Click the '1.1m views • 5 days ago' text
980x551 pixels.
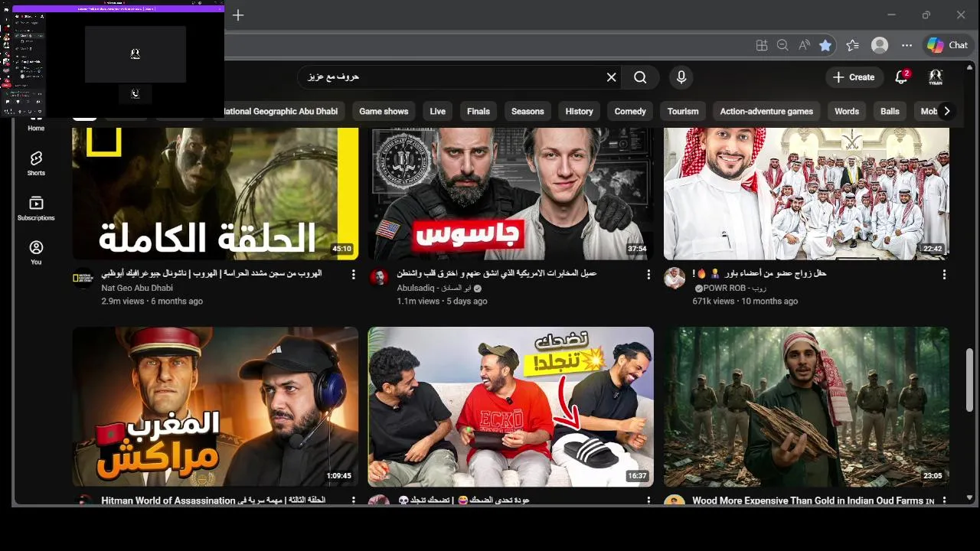point(442,302)
